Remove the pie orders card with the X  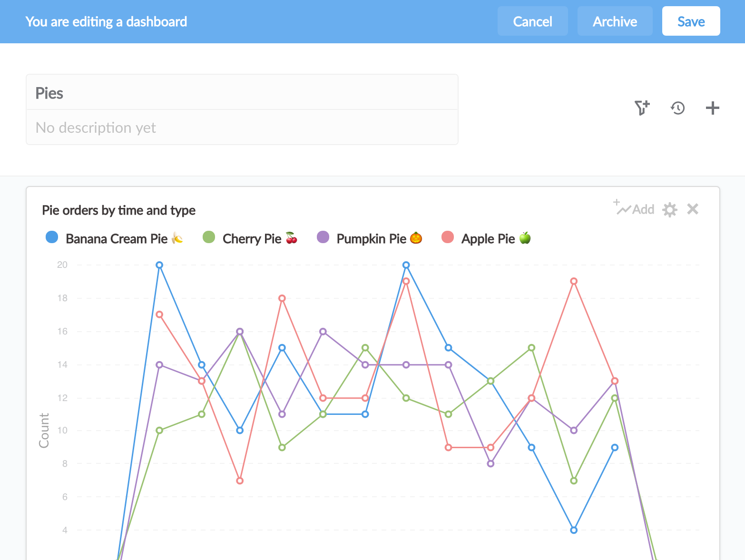(x=693, y=209)
